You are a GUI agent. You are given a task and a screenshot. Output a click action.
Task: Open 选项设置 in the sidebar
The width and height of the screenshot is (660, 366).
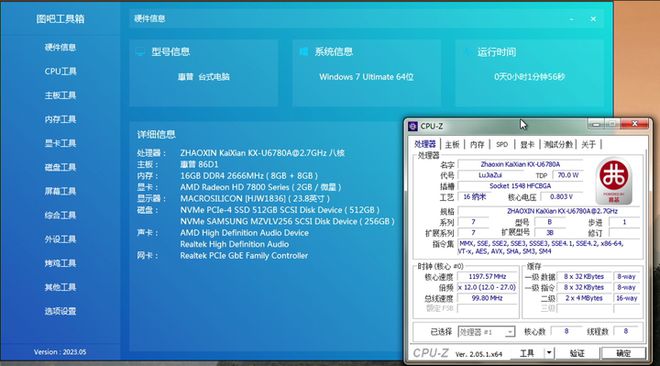click(x=60, y=311)
